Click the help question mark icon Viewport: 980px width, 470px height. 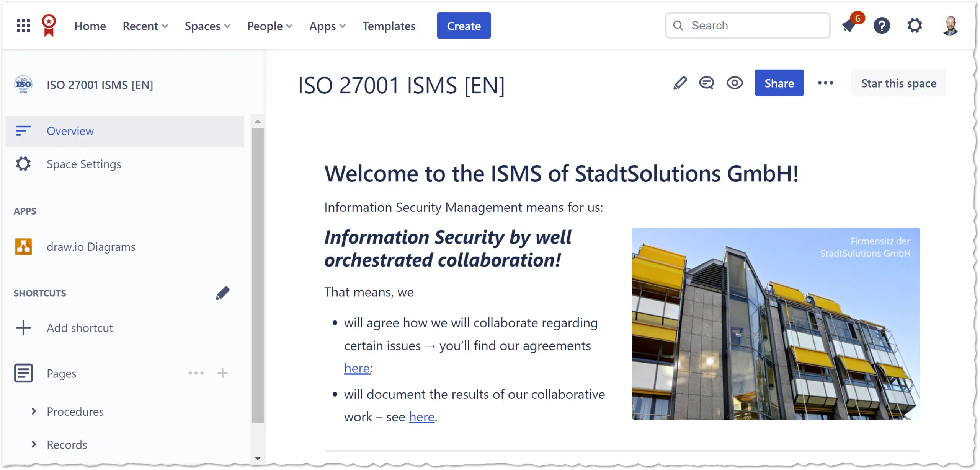tap(882, 26)
